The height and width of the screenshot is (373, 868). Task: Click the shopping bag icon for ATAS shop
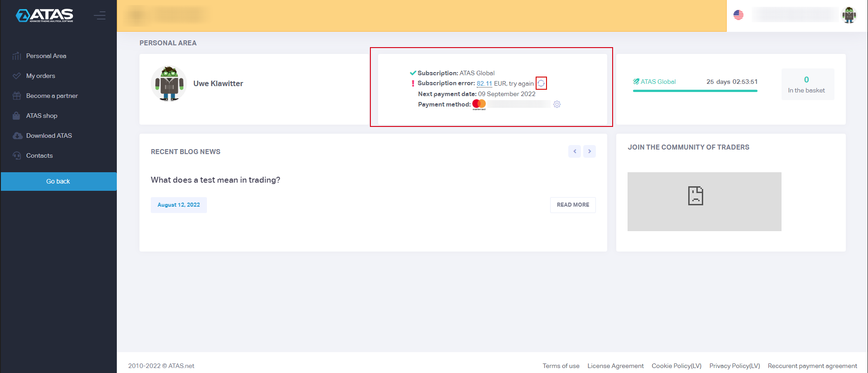(x=16, y=116)
